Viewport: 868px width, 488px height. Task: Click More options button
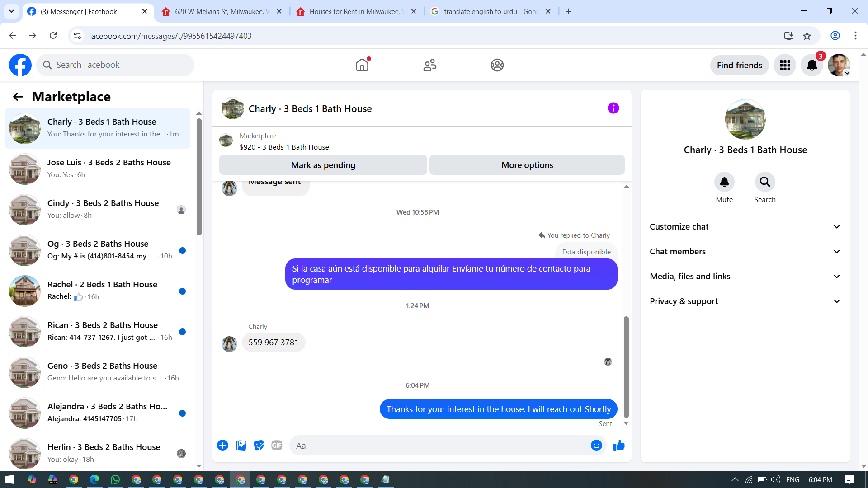[527, 165]
